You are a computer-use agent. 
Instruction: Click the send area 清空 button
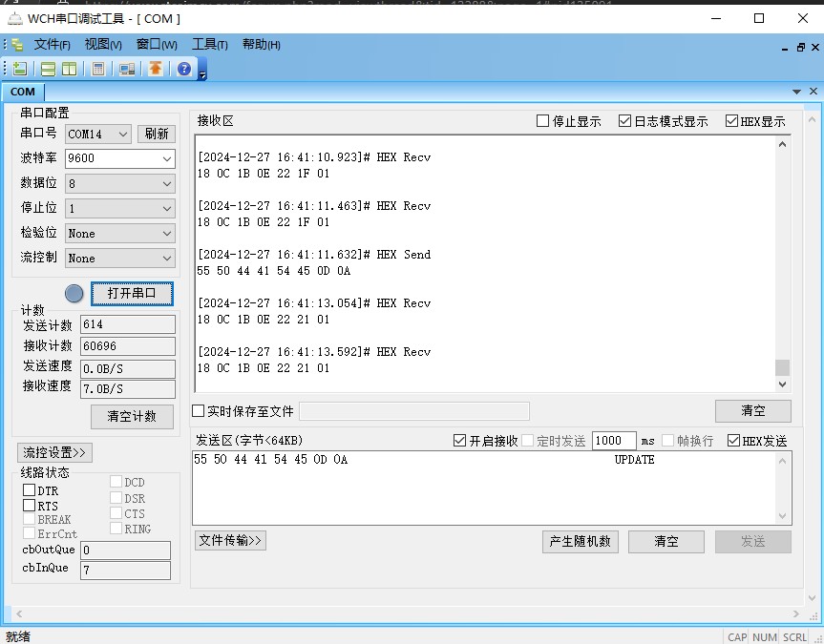tap(666, 542)
